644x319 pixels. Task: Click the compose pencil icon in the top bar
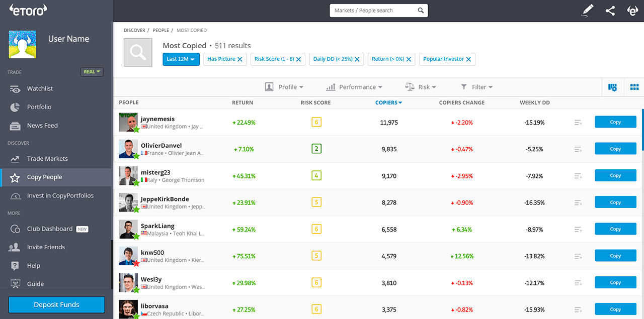click(587, 10)
